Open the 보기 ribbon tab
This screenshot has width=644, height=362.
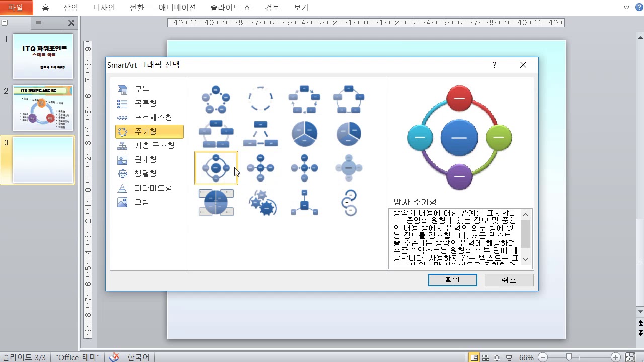point(301,8)
